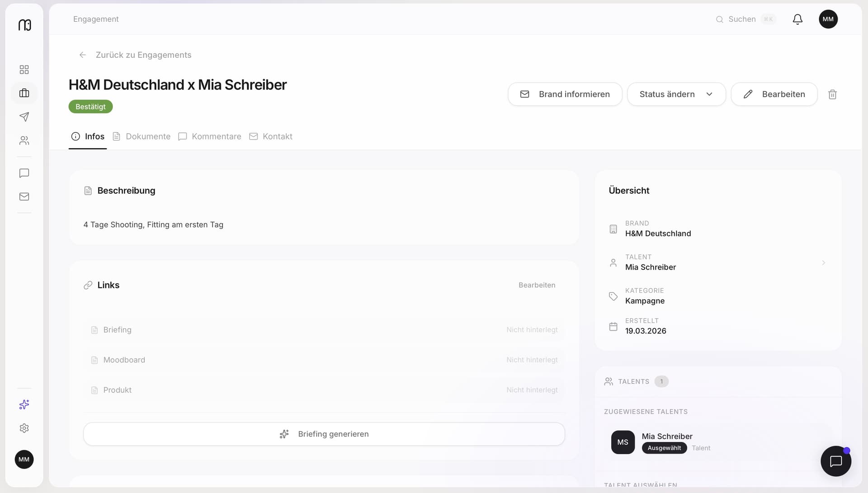
Task: Click the 19.03.2026 created date
Action: [x=646, y=331]
